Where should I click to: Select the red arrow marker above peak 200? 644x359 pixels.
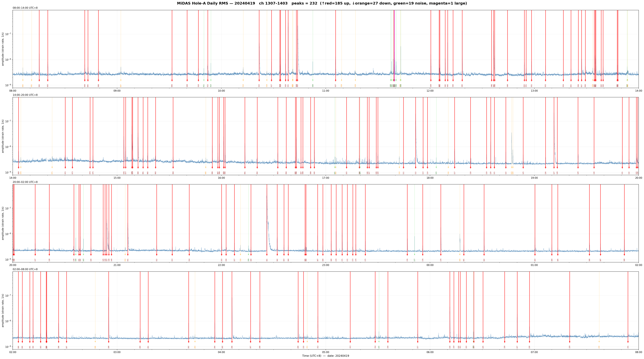tap(140, 342)
